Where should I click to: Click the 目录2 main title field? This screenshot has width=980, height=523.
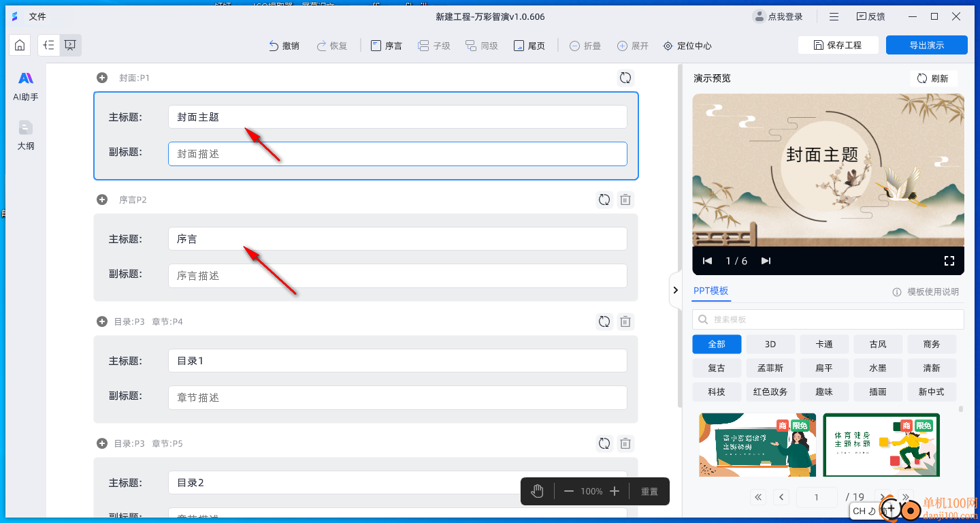(x=397, y=482)
